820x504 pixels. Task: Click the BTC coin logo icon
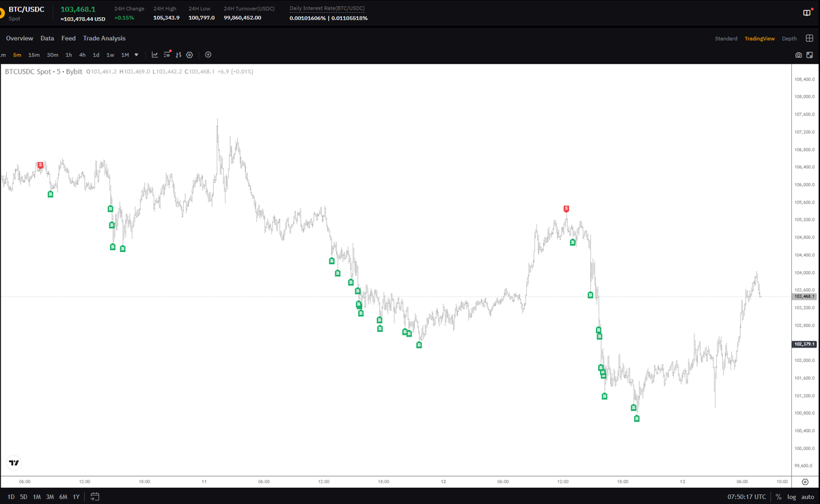3,12
